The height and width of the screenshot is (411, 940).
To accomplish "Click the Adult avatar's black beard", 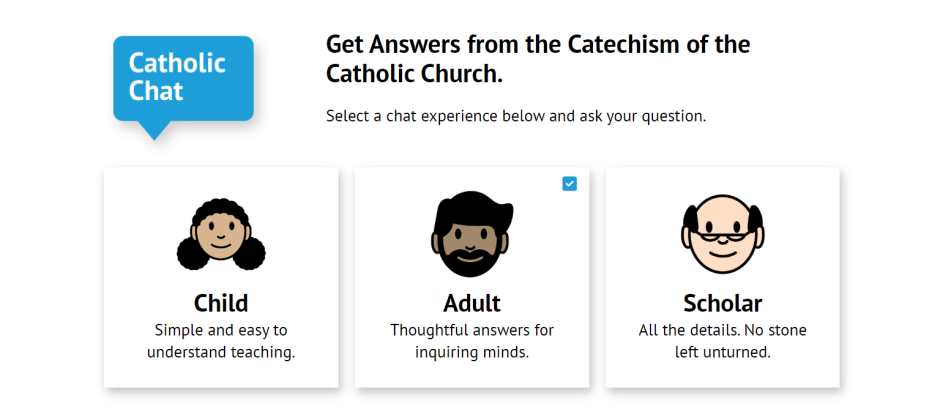I will (x=472, y=261).
